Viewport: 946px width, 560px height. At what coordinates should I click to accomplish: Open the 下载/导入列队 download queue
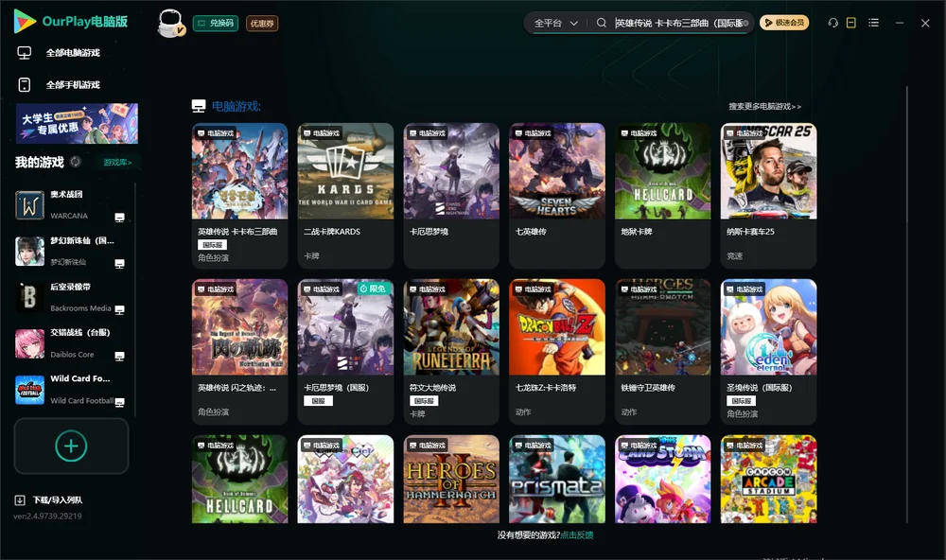(x=48, y=500)
